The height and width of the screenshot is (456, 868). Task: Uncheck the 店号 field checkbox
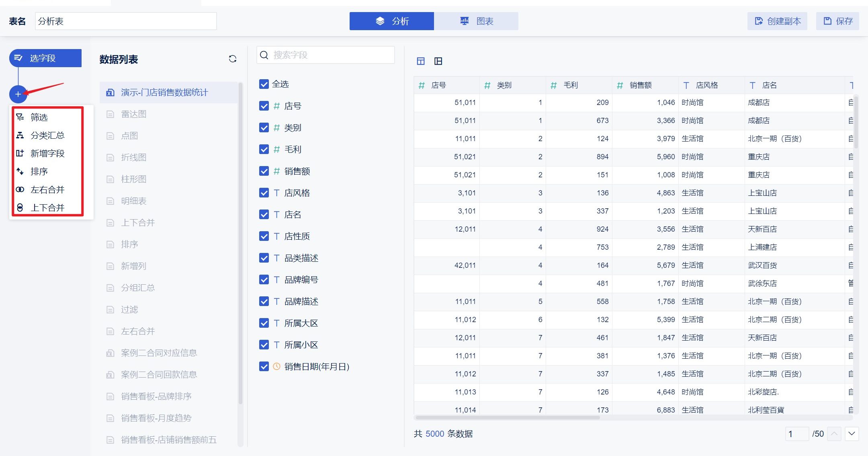(x=264, y=106)
